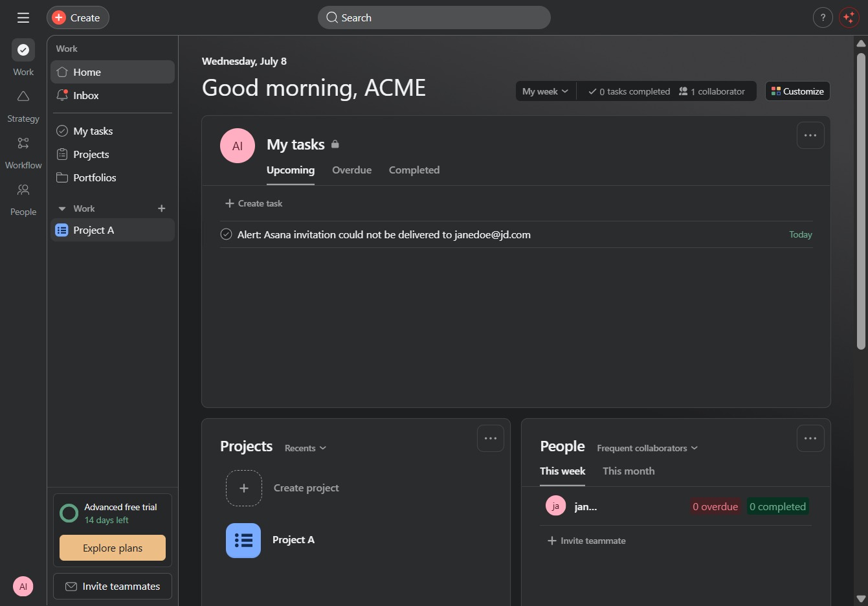
Task: Click the 1 collaborator indicator
Action: tap(712, 91)
